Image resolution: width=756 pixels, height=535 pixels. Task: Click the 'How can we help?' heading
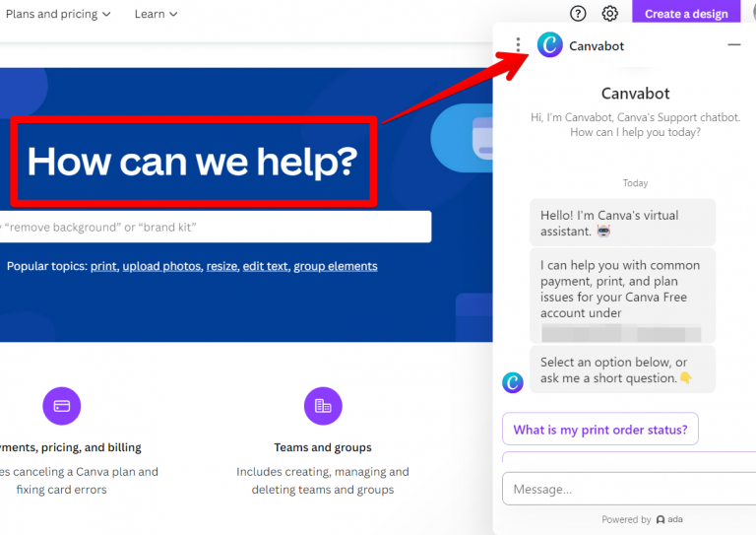pos(192,162)
